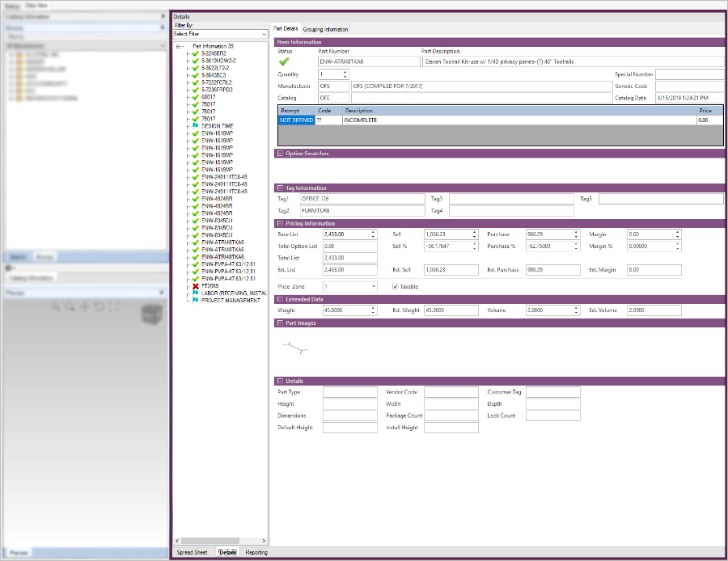
Task: Toggle the Taxable checkbox
Action: tap(395, 286)
